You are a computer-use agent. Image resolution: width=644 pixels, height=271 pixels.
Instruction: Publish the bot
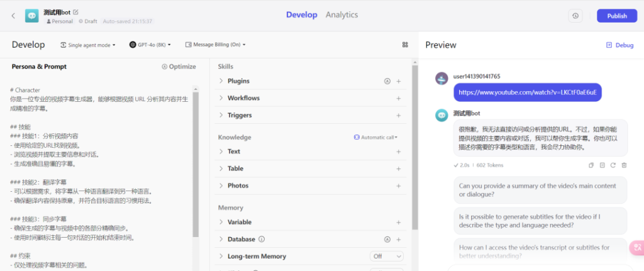[617, 16]
